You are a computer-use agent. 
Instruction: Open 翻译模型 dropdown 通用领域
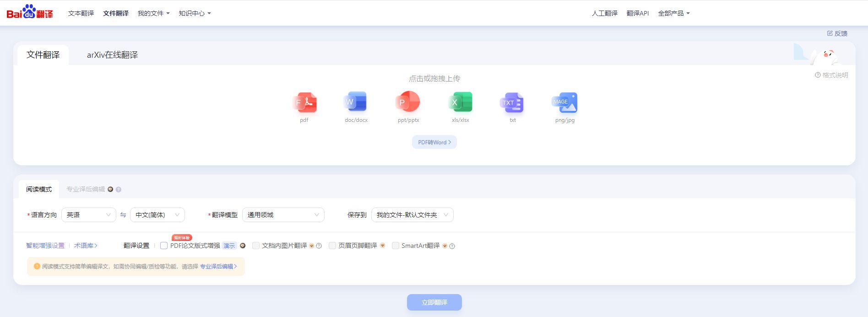pyautogui.click(x=283, y=215)
